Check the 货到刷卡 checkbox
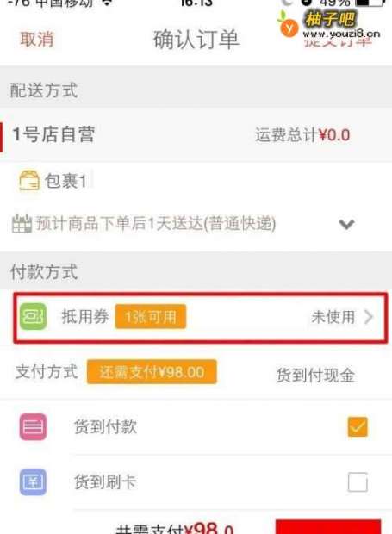 coord(358,482)
